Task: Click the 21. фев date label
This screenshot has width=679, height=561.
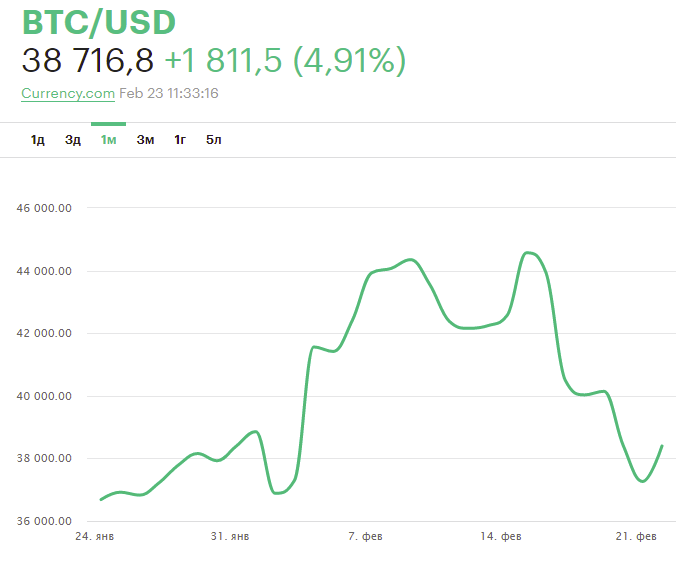Action: [x=636, y=537]
